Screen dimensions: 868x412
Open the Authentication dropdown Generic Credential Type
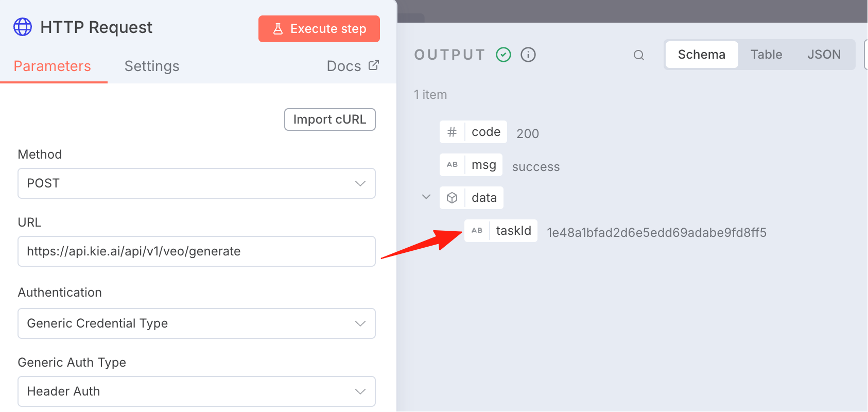coord(197,323)
